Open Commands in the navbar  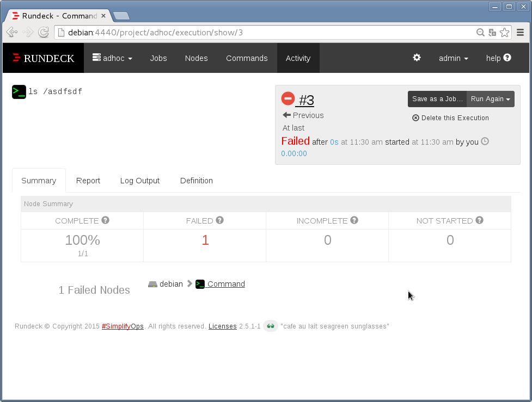[247, 58]
